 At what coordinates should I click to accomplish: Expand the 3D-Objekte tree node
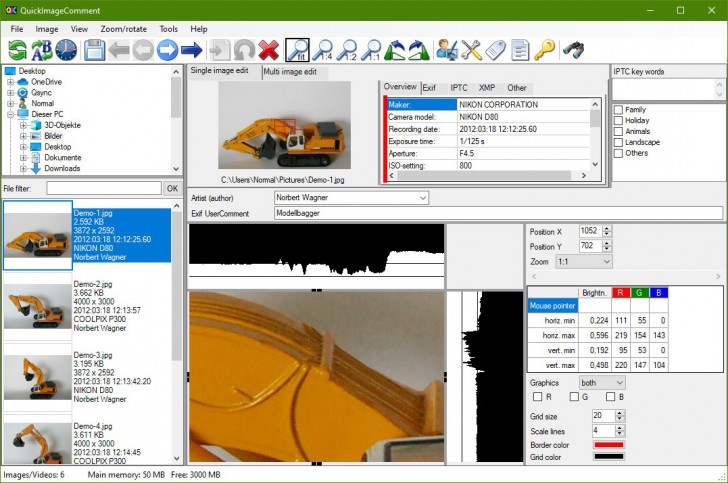click(23, 125)
